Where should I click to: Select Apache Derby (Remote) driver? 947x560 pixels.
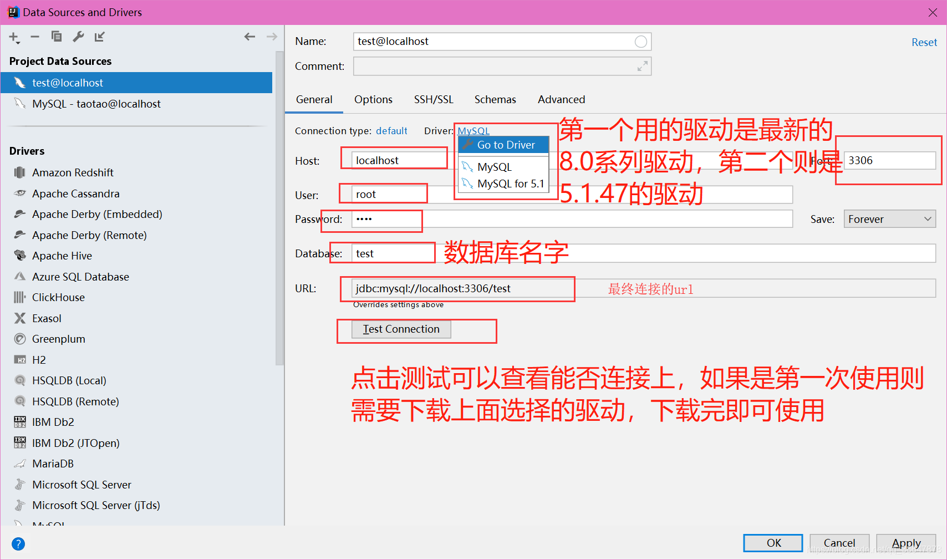136,235
